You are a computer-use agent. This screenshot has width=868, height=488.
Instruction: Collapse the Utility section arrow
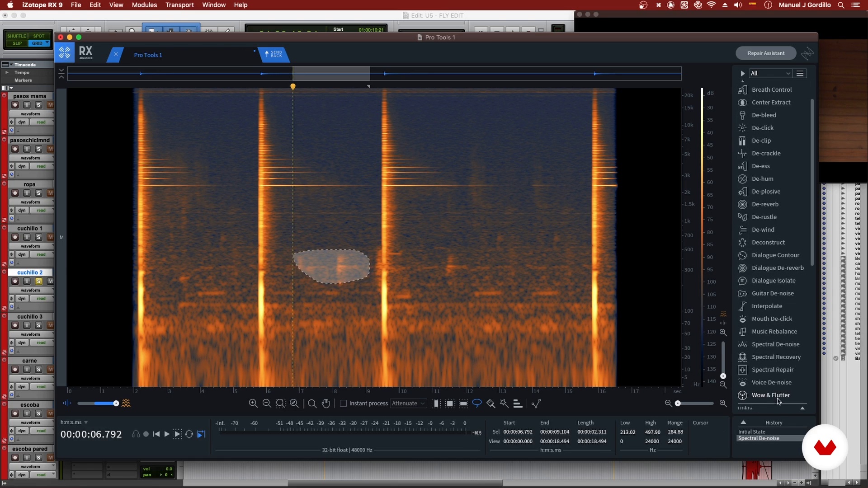tap(802, 408)
